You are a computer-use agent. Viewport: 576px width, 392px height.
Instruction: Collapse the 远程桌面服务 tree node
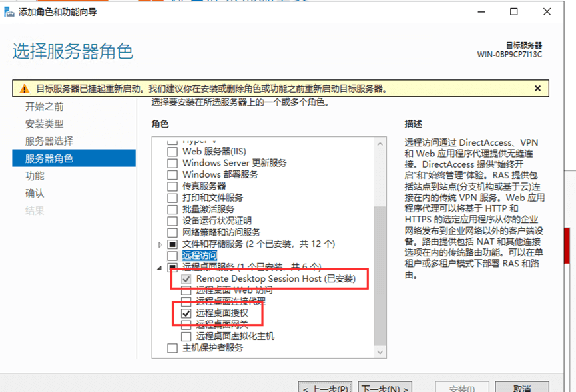click(160, 267)
